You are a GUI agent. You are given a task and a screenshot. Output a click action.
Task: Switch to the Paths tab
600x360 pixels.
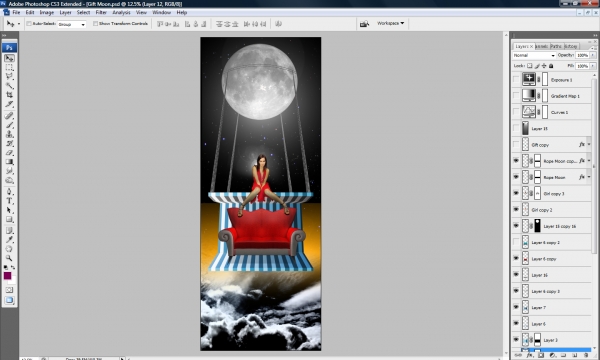pos(556,46)
